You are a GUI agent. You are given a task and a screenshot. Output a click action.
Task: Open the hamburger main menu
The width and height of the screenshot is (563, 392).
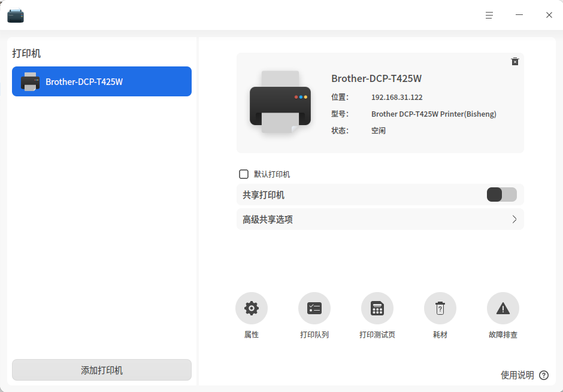coord(489,15)
